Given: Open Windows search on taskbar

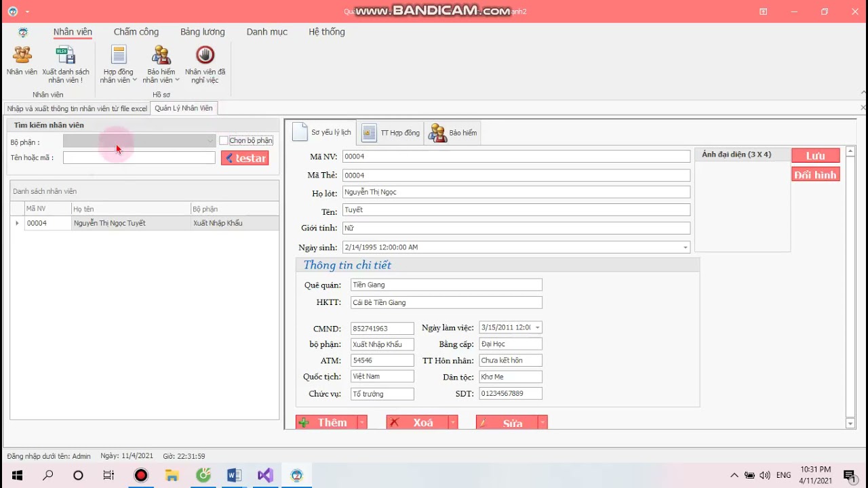Looking at the screenshot, I should (47, 475).
